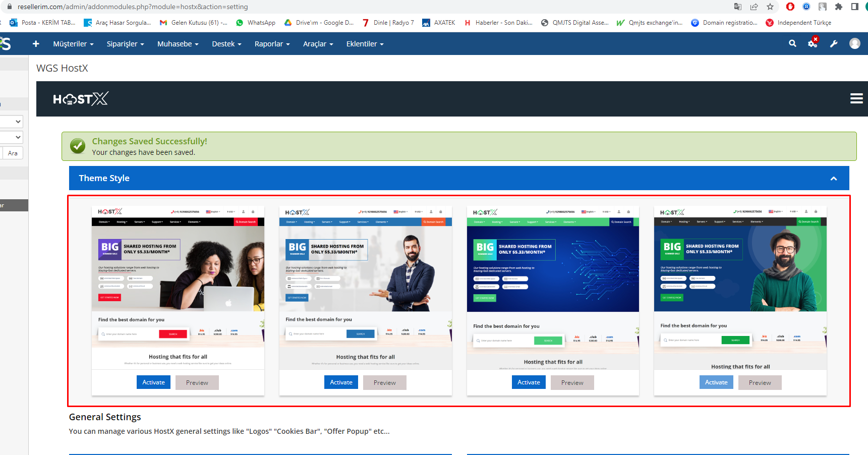Bookmark this page star icon

point(770,7)
